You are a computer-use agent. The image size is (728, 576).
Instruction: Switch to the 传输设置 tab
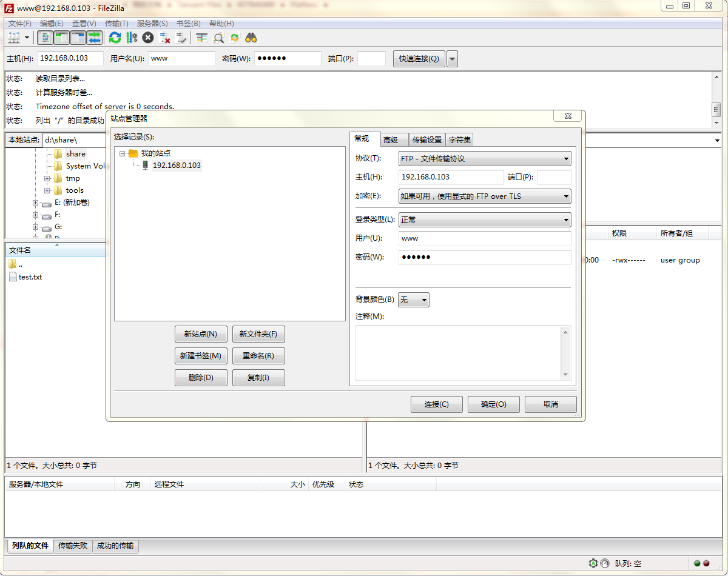pyautogui.click(x=427, y=140)
